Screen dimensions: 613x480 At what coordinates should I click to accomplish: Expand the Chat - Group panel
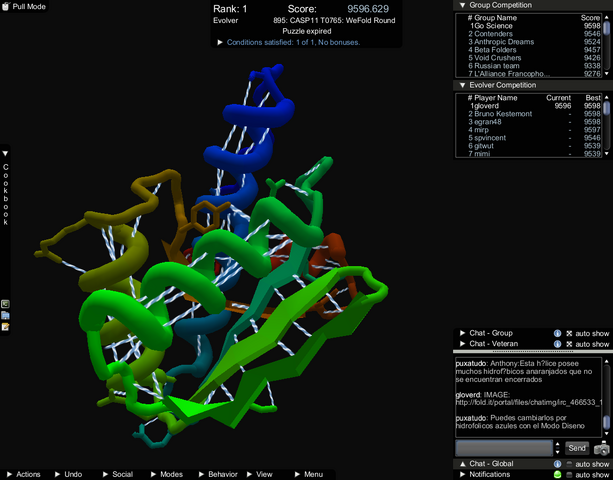tap(462, 333)
